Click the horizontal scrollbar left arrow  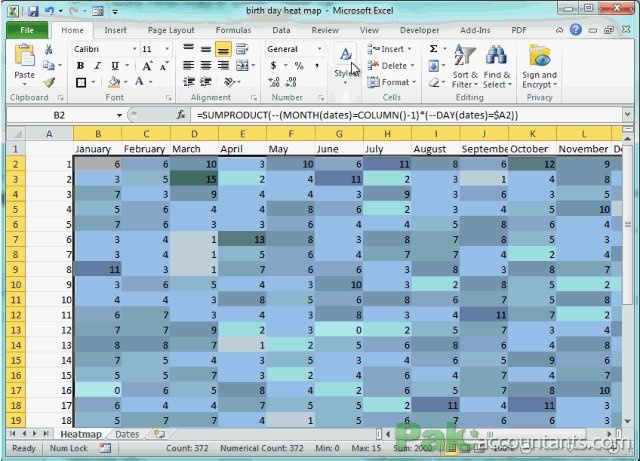coord(388,434)
